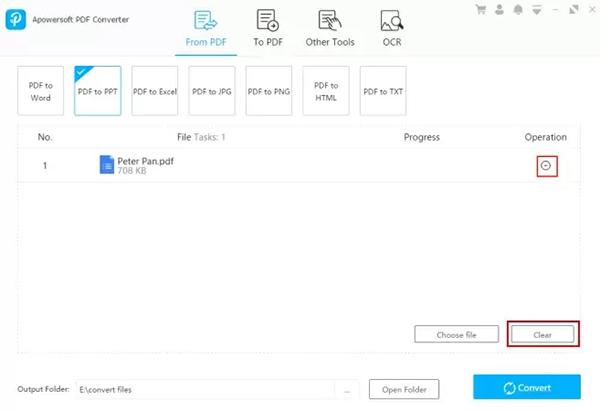Screen dimensions: 600x411
Task: Pick the PDF to HTML format
Action: point(326,91)
